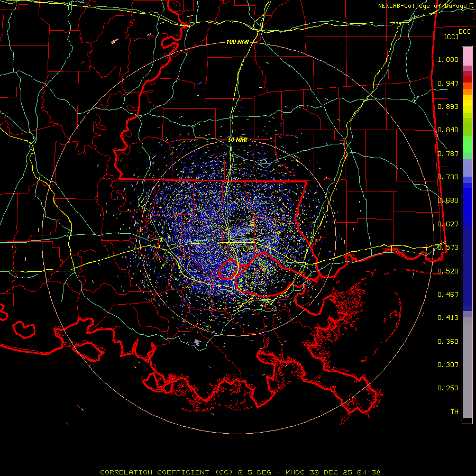Pick the lavender band near 0.733
476x476 pixels.
pos(467,169)
